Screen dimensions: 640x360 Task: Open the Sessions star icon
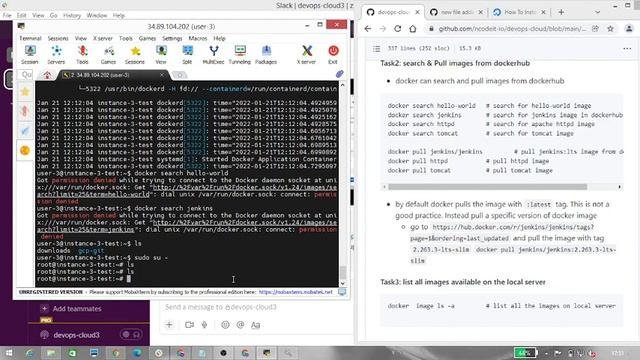pyautogui.click(x=135, y=55)
